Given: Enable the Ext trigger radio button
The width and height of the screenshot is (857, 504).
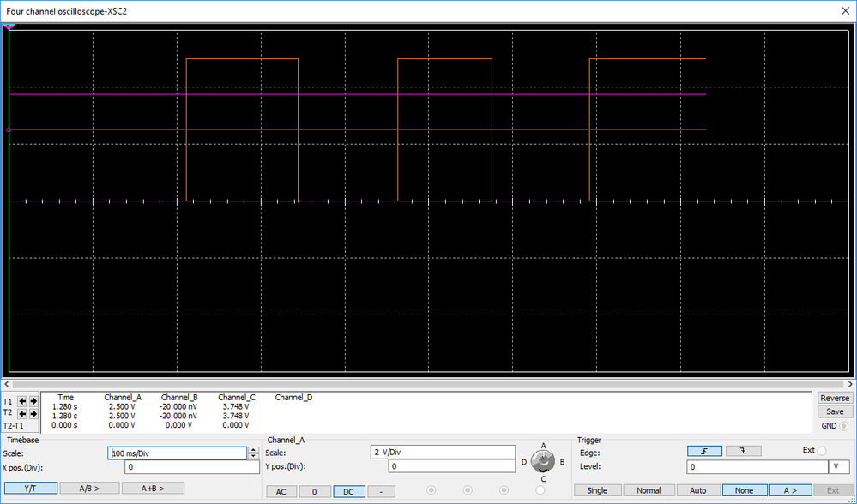Looking at the screenshot, I should [822, 451].
